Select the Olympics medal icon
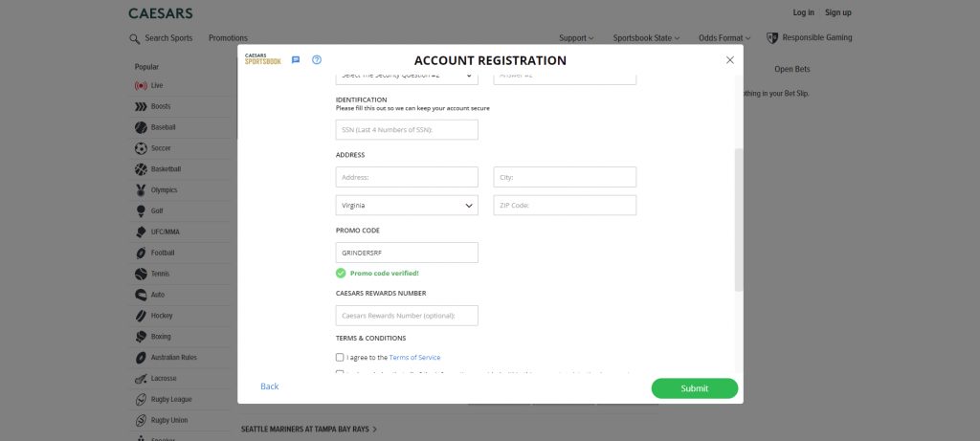The image size is (980, 441). click(x=141, y=190)
